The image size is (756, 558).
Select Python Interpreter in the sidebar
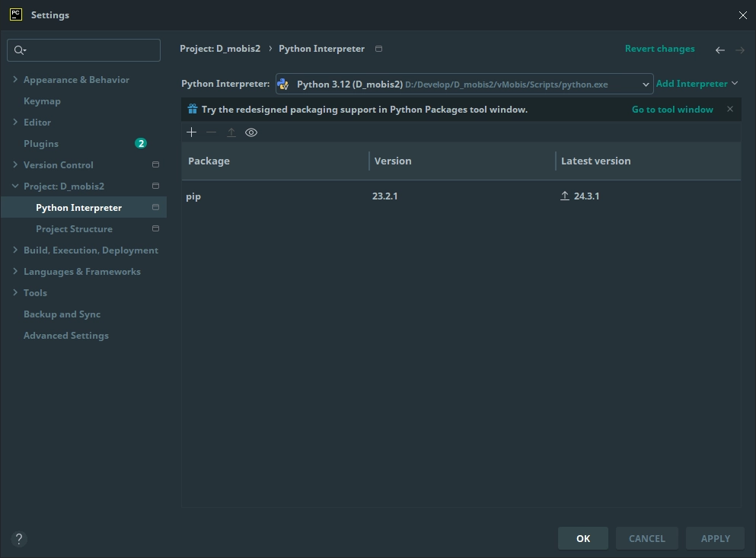tap(84, 207)
